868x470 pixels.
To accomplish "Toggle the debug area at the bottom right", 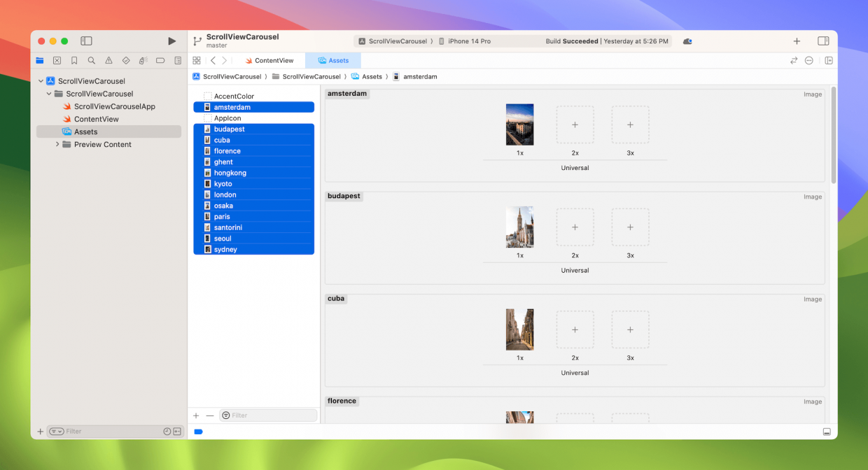I will coord(827,432).
